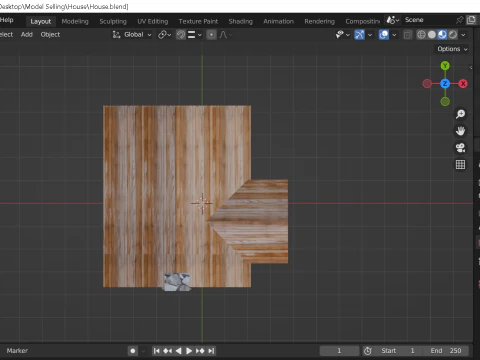The image size is (480, 360).
Task: Open the viewport Object menu
Action: (x=50, y=34)
